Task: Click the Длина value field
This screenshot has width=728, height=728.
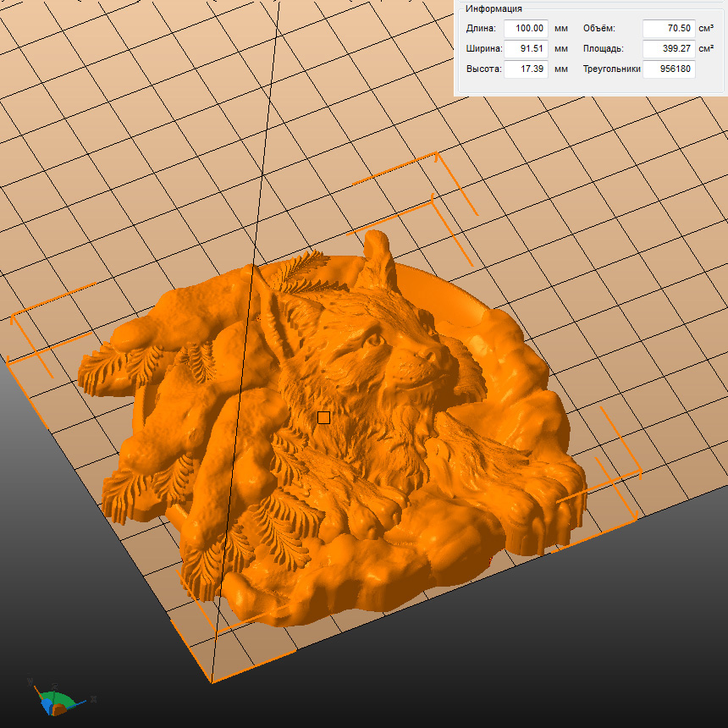Action: (526, 29)
